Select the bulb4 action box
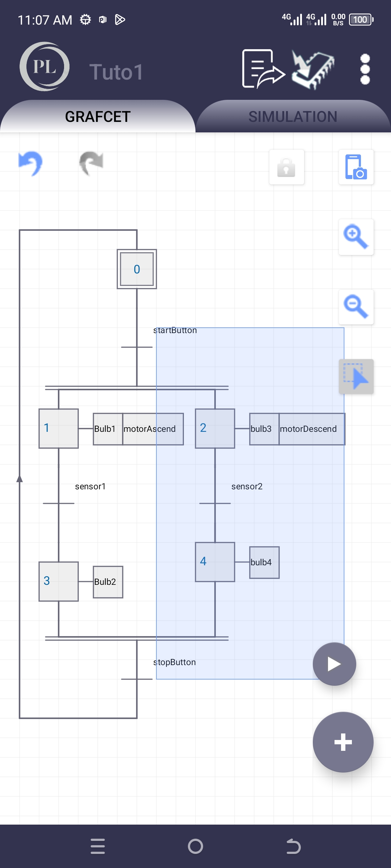 coord(264,562)
